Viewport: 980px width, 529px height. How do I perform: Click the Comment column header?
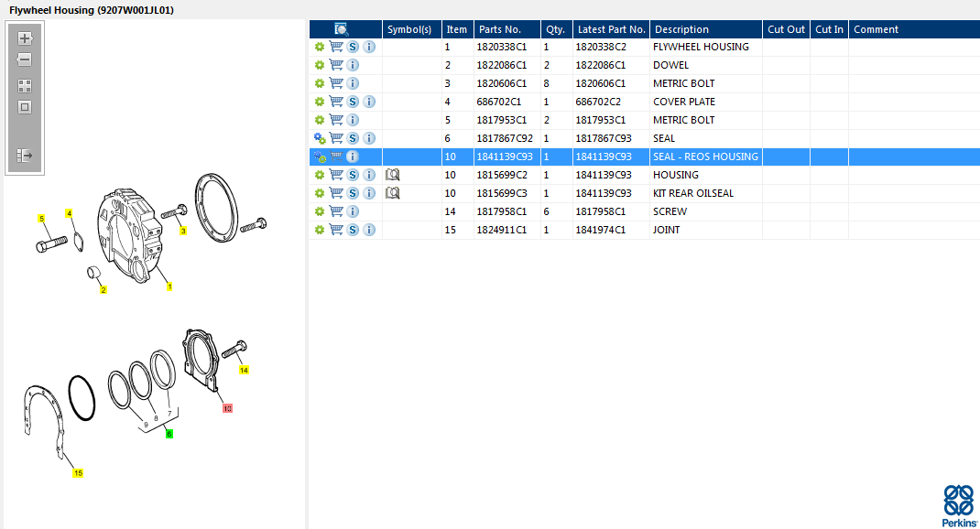click(x=914, y=29)
